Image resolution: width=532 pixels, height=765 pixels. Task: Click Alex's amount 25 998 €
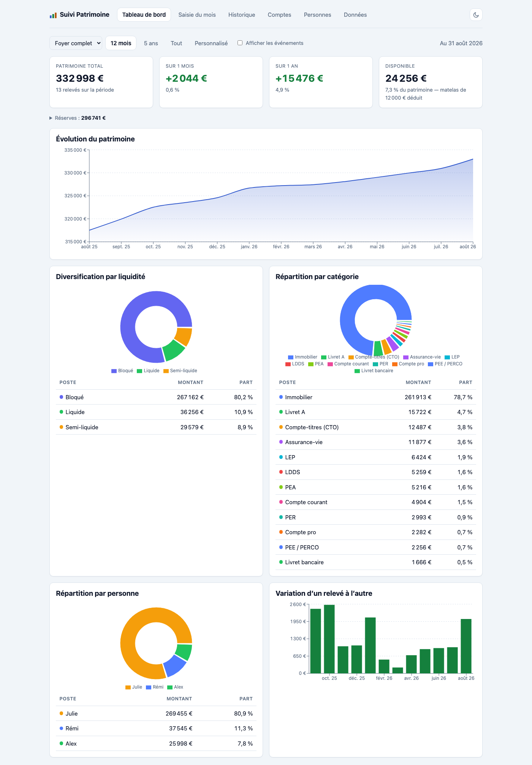point(181,744)
